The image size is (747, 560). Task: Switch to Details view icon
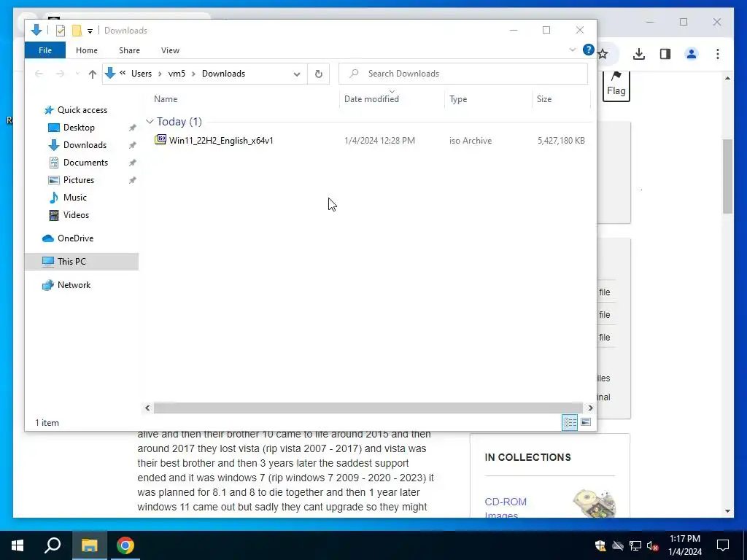tap(570, 422)
